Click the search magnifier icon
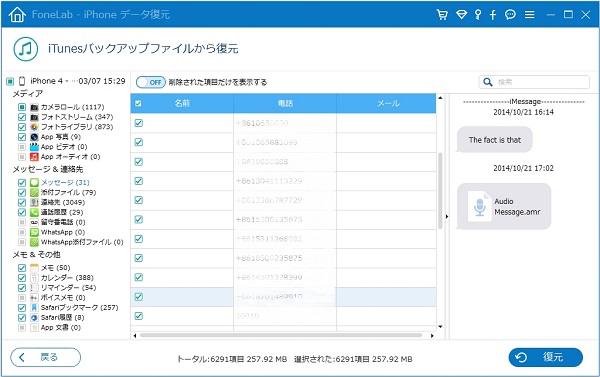This screenshot has height=377, width=600. click(x=488, y=82)
